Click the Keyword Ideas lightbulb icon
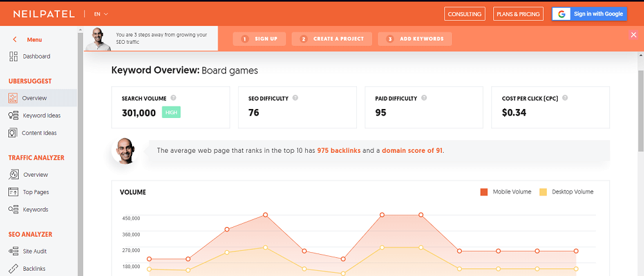Viewport: 644px width, 276px height. click(x=13, y=115)
